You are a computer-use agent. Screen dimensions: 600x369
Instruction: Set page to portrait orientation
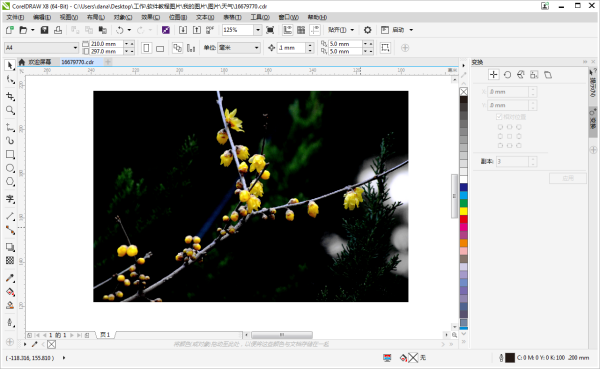(x=146, y=48)
